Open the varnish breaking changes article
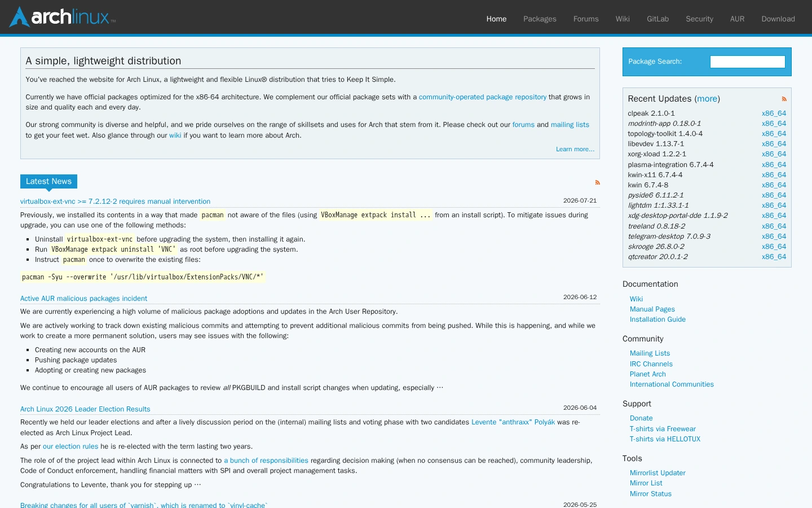The height and width of the screenshot is (508, 812). pyautogui.click(x=144, y=505)
